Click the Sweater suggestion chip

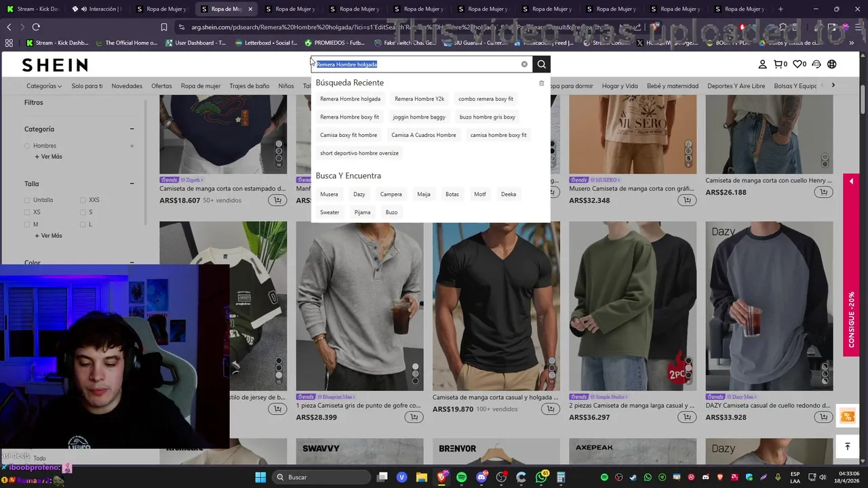(x=330, y=212)
